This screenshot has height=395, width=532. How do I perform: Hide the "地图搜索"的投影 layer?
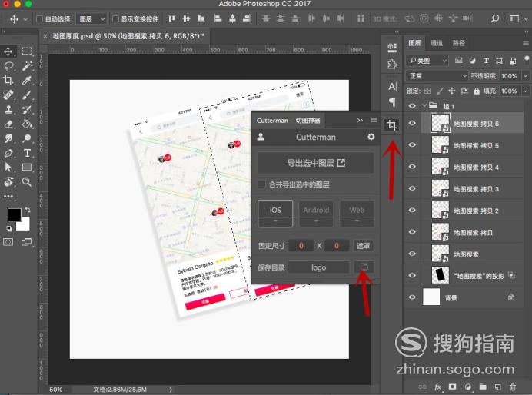[412, 275]
